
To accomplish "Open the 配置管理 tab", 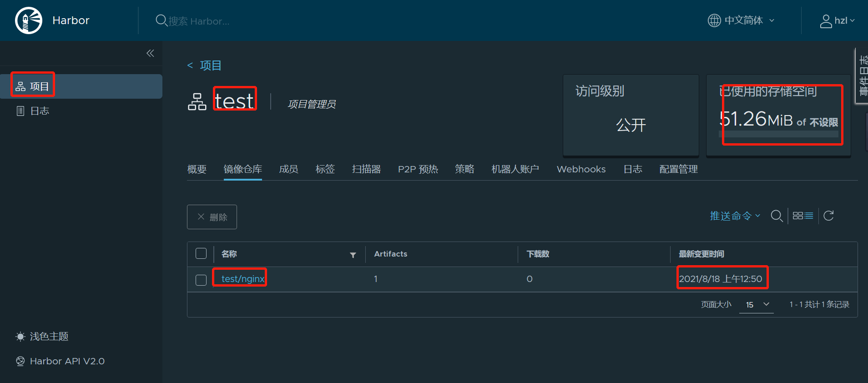I will pos(679,169).
